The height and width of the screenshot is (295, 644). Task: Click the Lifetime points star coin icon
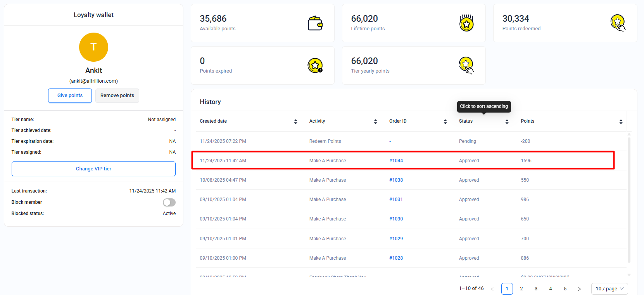pos(466,23)
